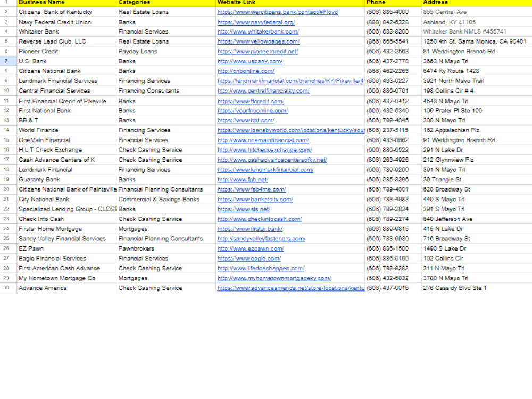Select the Payday Loans category cell
Image resolution: width=532 pixels, height=399 pixels.
(166, 51)
